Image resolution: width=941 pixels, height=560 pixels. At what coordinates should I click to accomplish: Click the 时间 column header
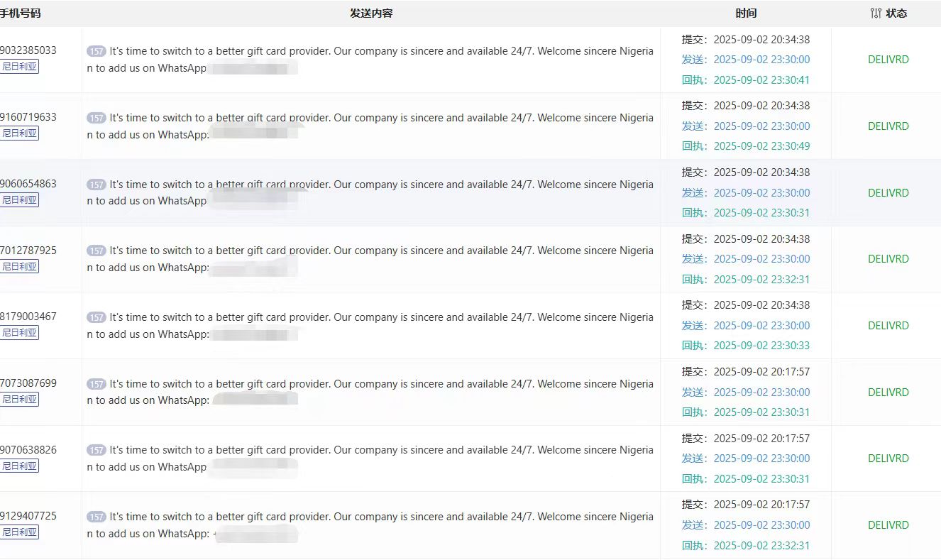tap(746, 13)
